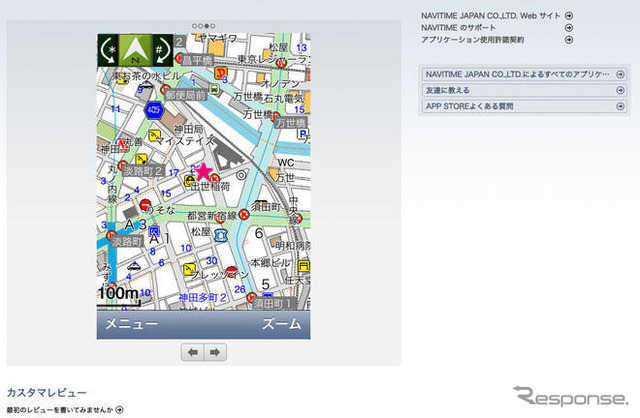This screenshot has width=640, height=418.
Task: Click arrow icon after review prompt
Action: click(119, 409)
